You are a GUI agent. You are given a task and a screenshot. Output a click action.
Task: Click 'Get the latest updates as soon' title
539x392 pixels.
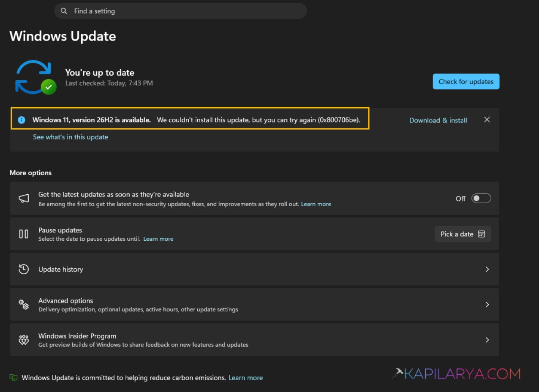click(x=114, y=195)
